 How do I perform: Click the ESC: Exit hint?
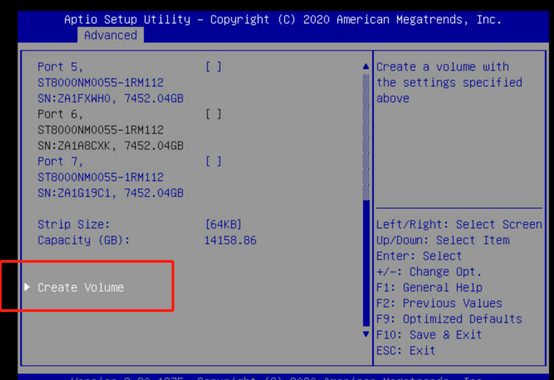[x=406, y=351]
